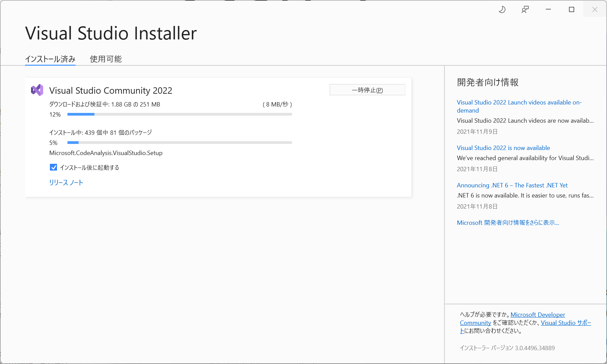Screen dimensions: 607x364
Task: Click the 12% download progress bar
Action: pyautogui.click(x=180, y=114)
